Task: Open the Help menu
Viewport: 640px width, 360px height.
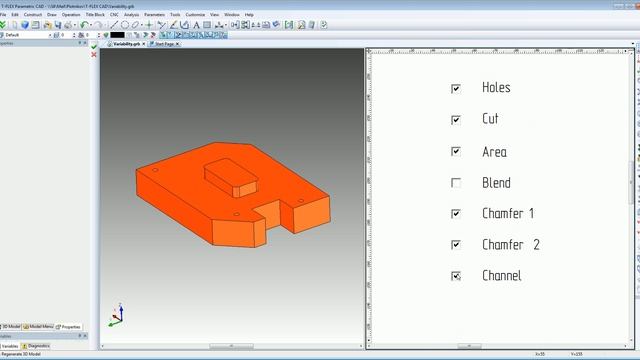Action: 249,15
